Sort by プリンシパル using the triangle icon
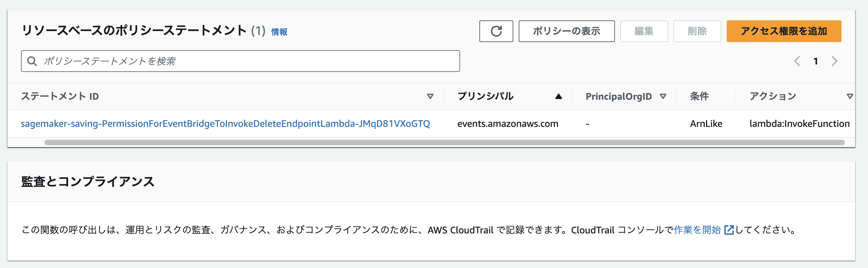Viewport: 868px width, 268px height. pos(559,96)
